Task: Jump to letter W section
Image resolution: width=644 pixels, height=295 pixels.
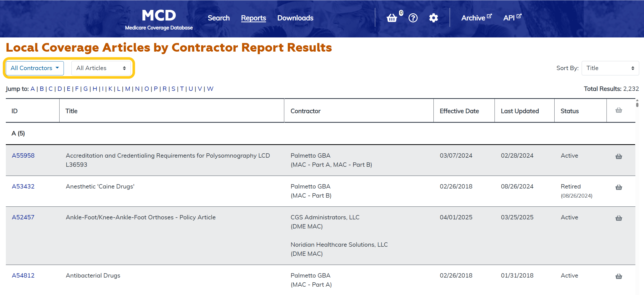Action: pyautogui.click(x=210, y=89)
